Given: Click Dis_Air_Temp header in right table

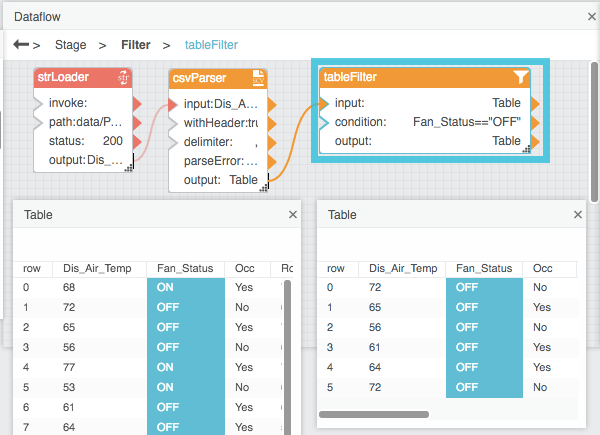Looking at the screenshot, I should tap(403, 268).
